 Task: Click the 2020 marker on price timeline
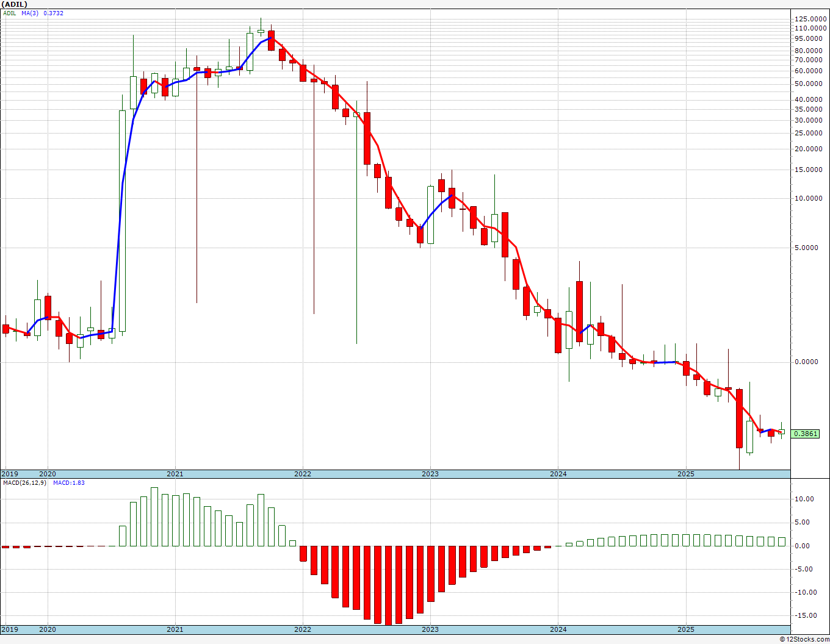click(x=48, y=474)
